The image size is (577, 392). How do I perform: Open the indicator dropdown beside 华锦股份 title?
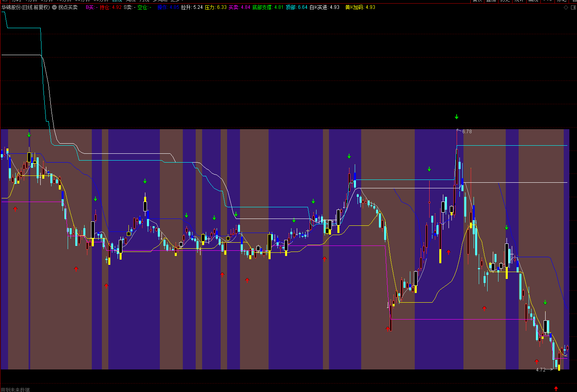click(54, 7)
